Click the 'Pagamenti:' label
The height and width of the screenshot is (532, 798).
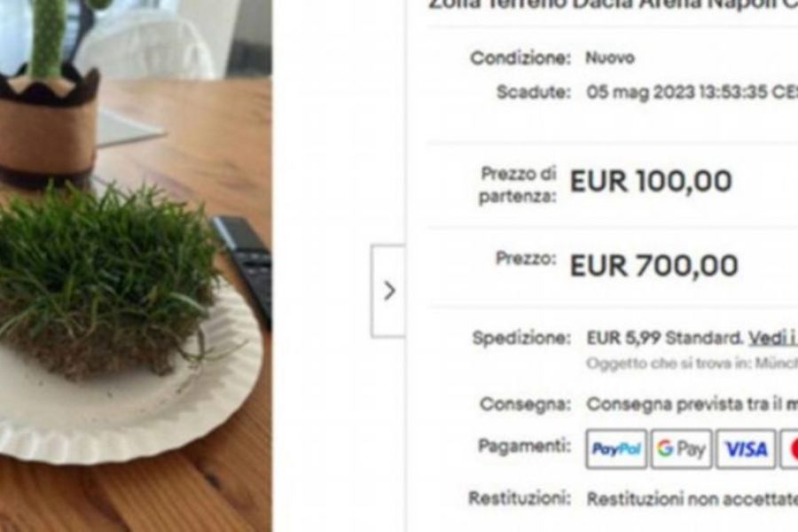(524, 446)
